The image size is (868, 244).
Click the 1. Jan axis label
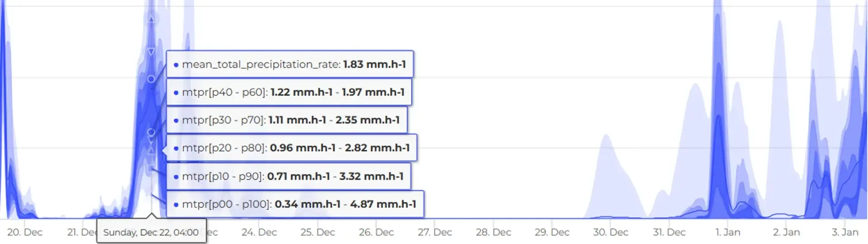click(x=727, y=232)
